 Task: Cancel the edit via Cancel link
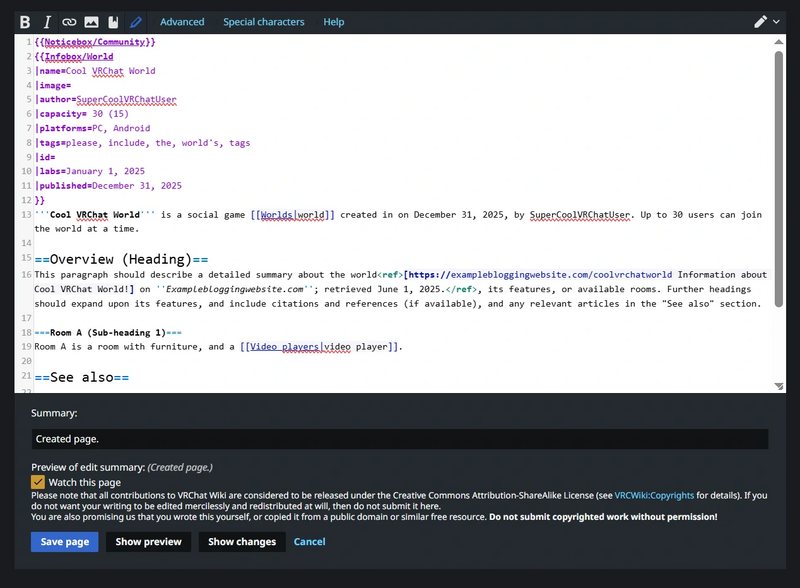(309, 542)
